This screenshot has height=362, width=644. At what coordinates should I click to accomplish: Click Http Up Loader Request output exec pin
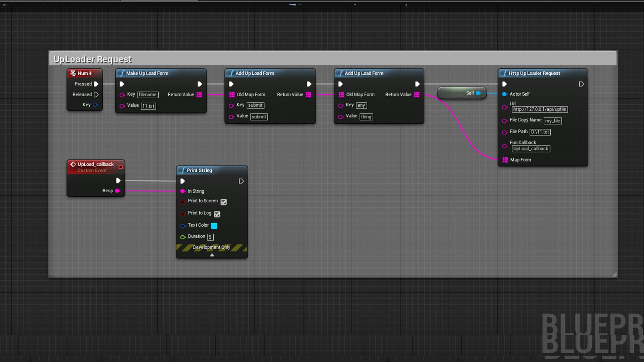pyautogui.click(x=581, y=84)
